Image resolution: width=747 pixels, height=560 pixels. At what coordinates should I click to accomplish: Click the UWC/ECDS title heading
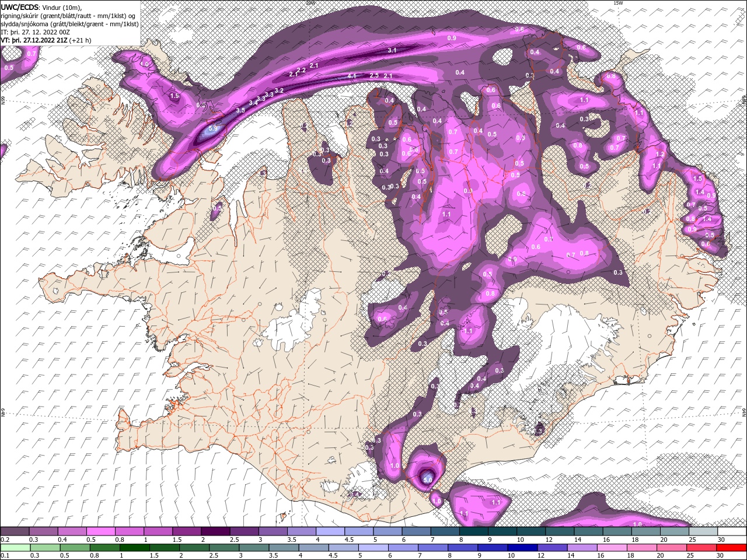(x=19, y=6)
